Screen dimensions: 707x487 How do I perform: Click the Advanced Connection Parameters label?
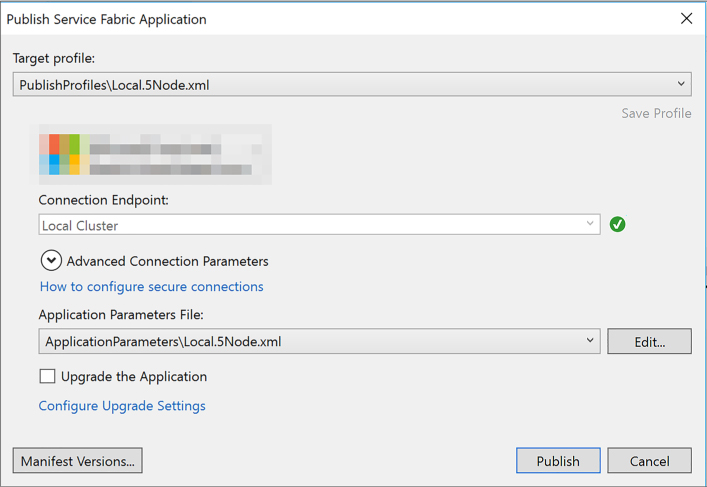tap(168, 261)
